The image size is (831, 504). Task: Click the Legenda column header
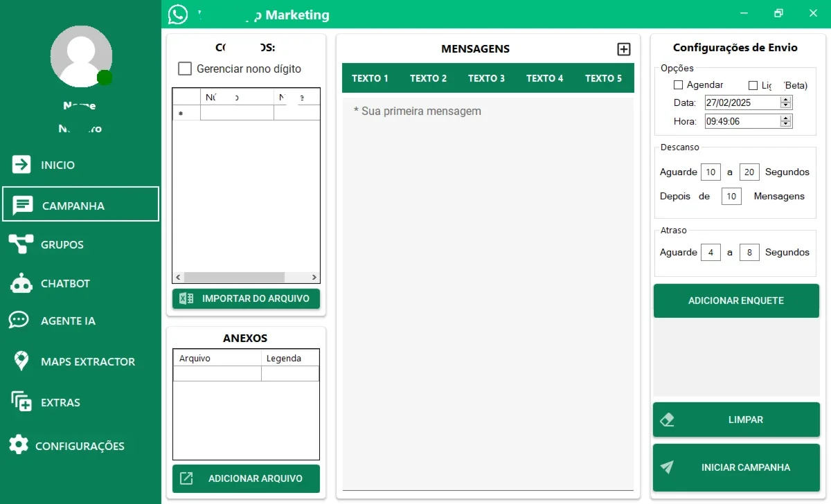click(x=290, y=358)
